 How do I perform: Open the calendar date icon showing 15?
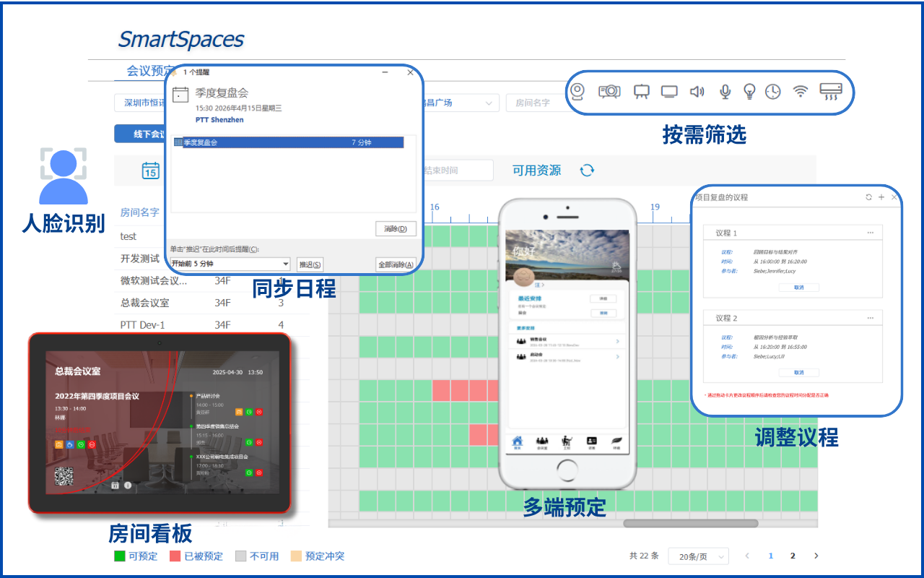150,171
